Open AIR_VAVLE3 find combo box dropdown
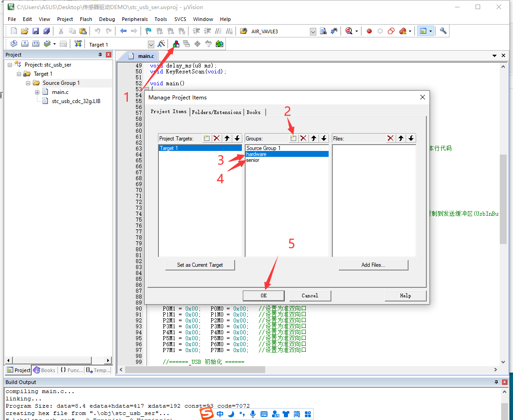Viewport: 513px width, 420px height. pos(313,31)
